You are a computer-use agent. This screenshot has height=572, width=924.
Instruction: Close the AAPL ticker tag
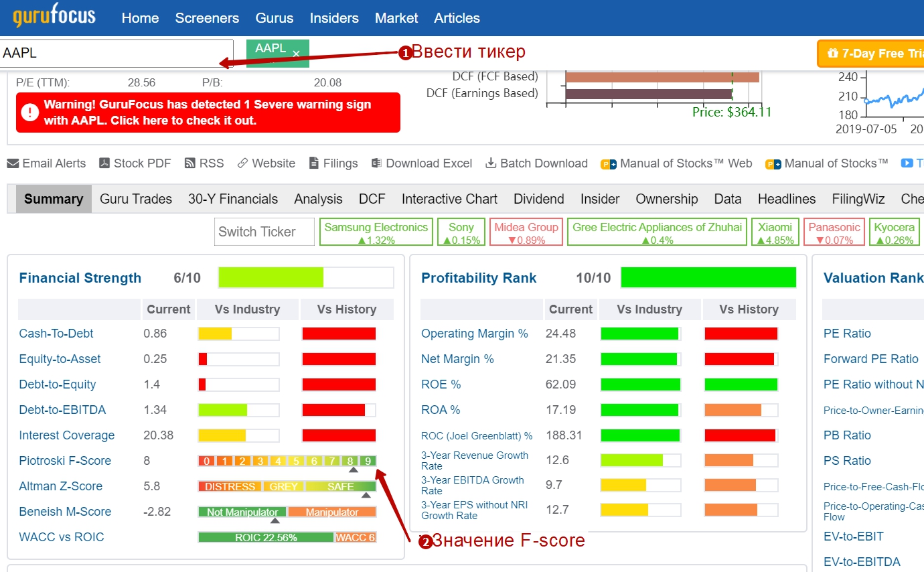click(296, 54)
